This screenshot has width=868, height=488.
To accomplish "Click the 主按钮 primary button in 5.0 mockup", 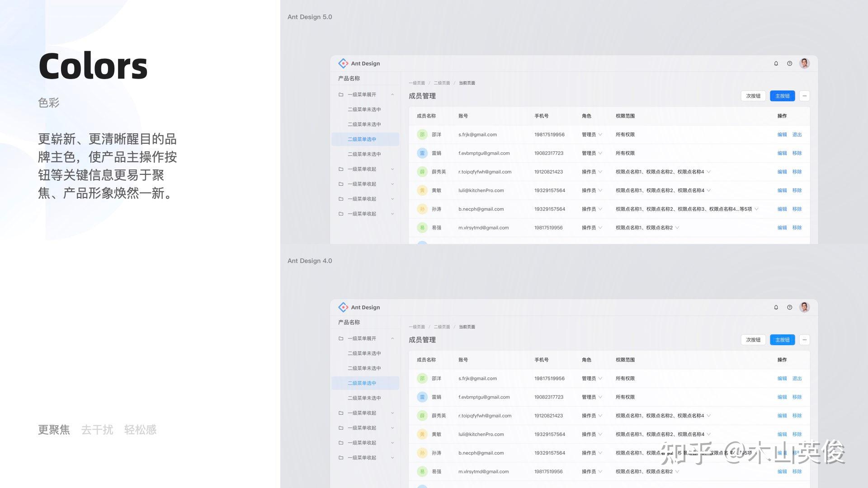I will pyautogui.click(x=782, y=96).
